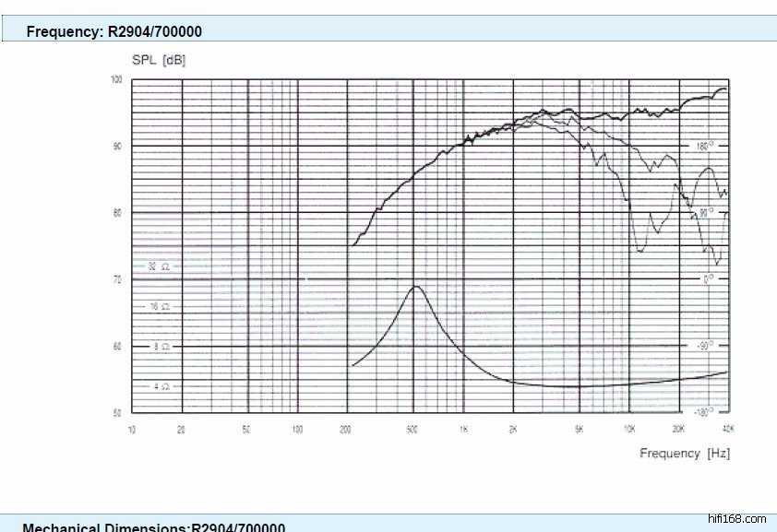Select the 8 Ω impedance scale label

160,347
